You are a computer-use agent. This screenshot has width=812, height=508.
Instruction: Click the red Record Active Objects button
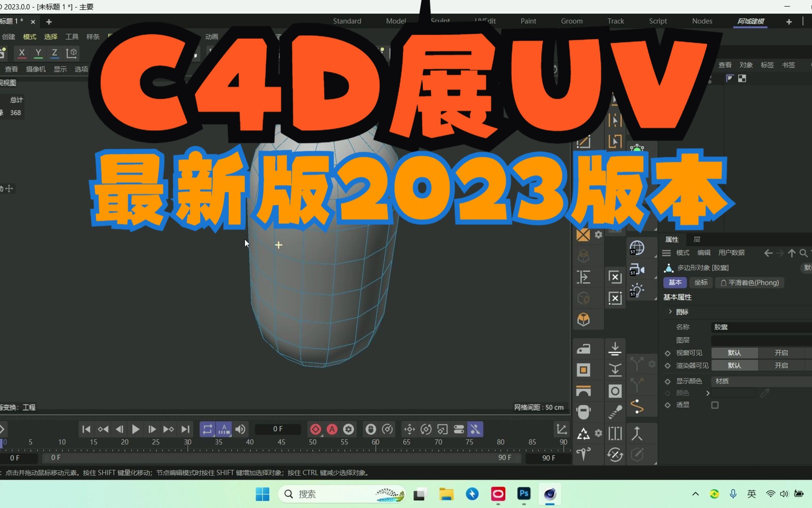(x=316, y=429)
